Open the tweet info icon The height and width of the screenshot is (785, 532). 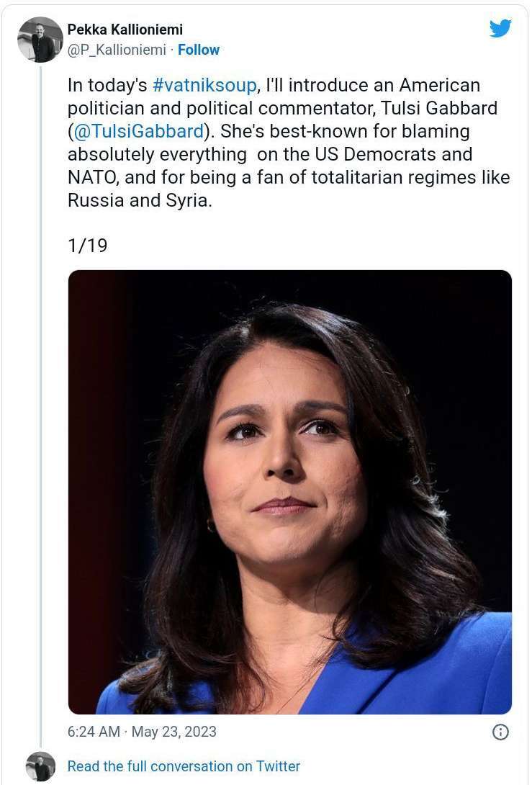click(500, 732)
